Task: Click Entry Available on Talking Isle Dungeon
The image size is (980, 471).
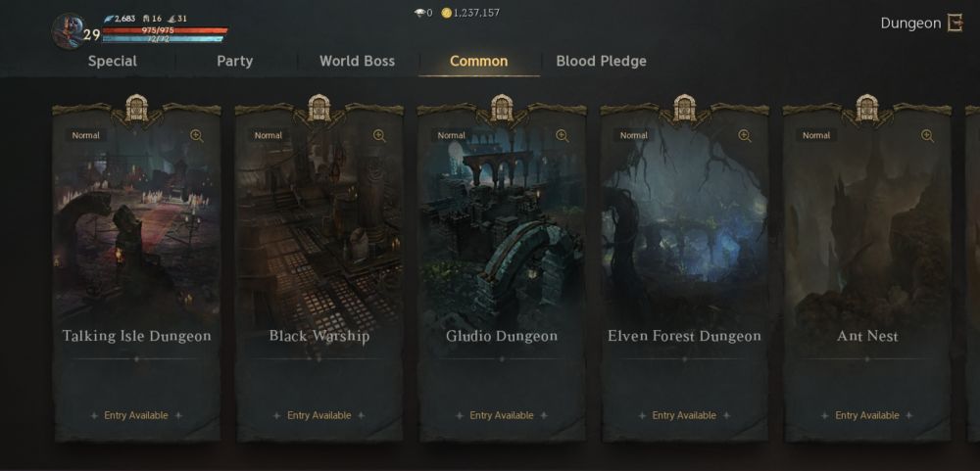Action: point(136,415)
